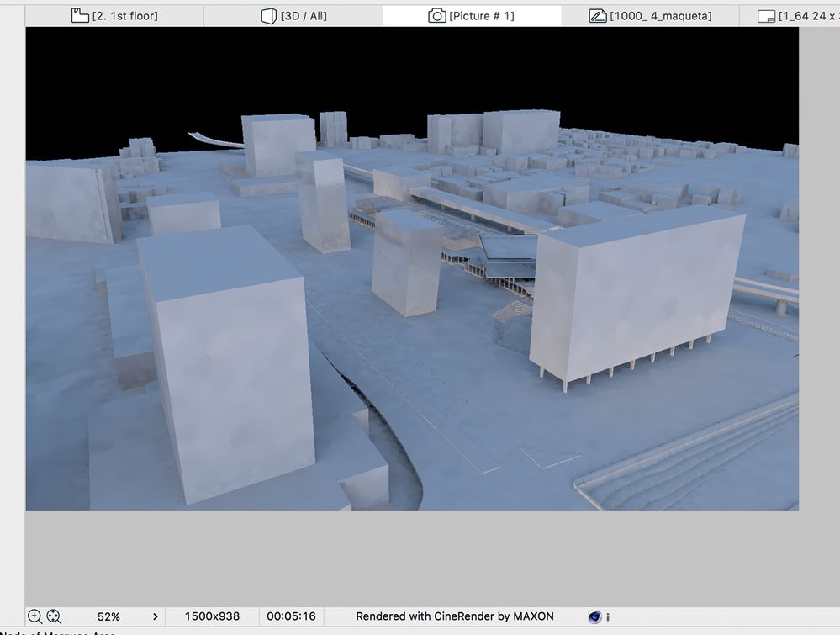Viewport: 840px width, 635px height.
Task: Click the 00:05:16 render time display
Action: (291, 616)
